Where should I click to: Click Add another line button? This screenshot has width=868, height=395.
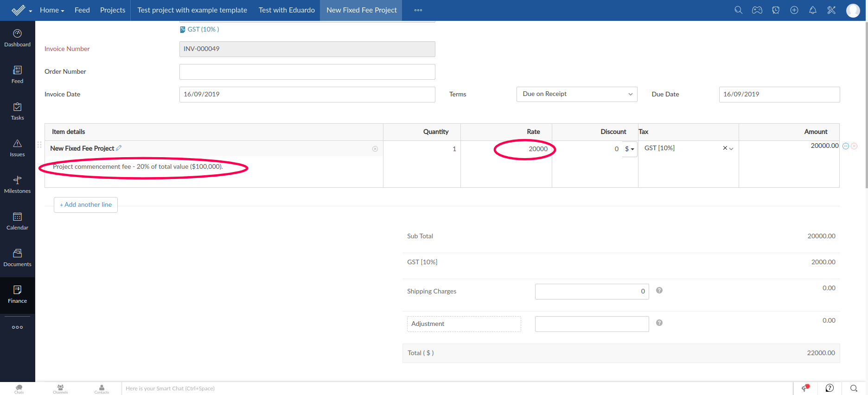click(x=86, y=205)
